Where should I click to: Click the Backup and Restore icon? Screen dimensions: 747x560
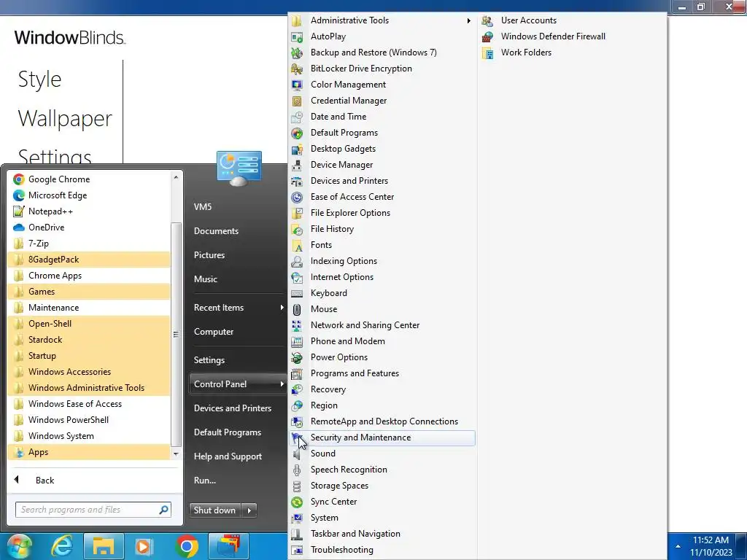pyautogui.click(x=297, y=52)
